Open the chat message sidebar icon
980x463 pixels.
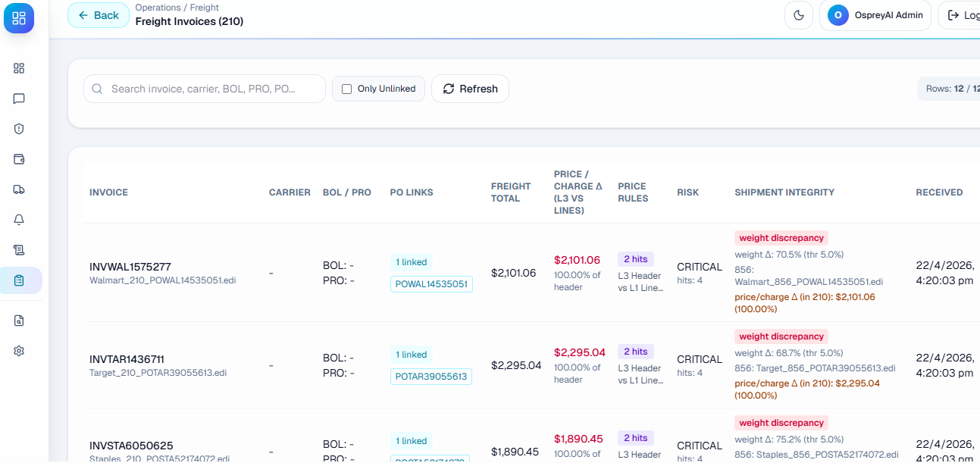coord(20,99)
